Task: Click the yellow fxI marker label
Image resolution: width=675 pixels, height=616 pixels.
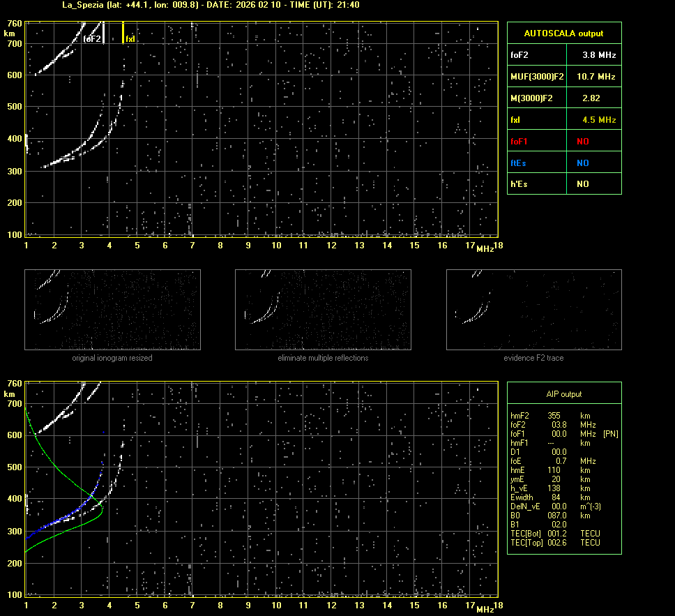Action: point(130,39)
